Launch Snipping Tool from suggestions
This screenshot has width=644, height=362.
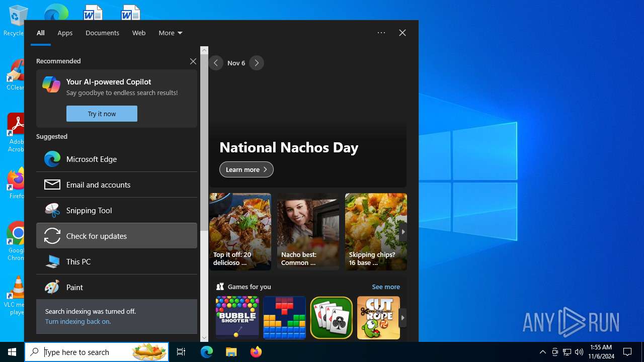click(x=117, y=210)
